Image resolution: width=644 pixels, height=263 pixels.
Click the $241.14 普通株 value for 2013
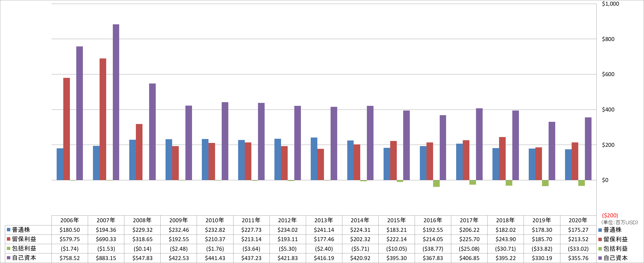pos(324,230)
